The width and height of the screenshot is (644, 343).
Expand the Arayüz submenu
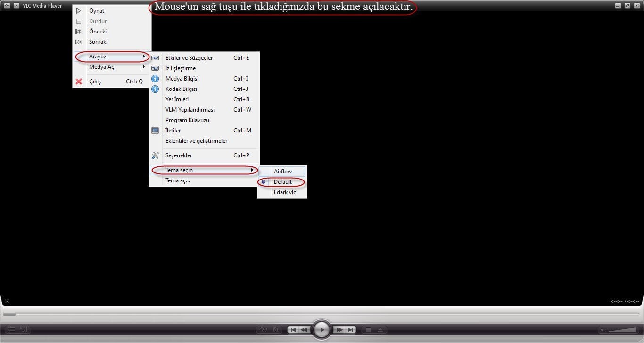pyautogui.click(x=112, y=57)
